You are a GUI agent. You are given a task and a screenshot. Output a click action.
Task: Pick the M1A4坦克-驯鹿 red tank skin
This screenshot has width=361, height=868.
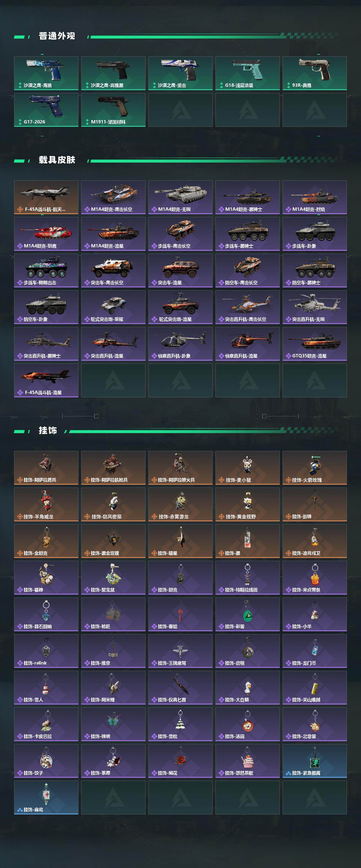coord(46,234)
